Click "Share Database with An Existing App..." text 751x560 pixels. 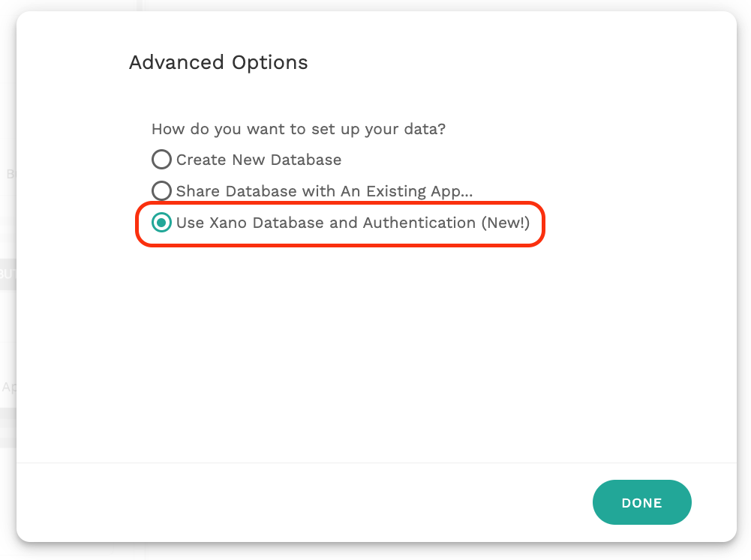pyautogui.click(x=324, y=191)
